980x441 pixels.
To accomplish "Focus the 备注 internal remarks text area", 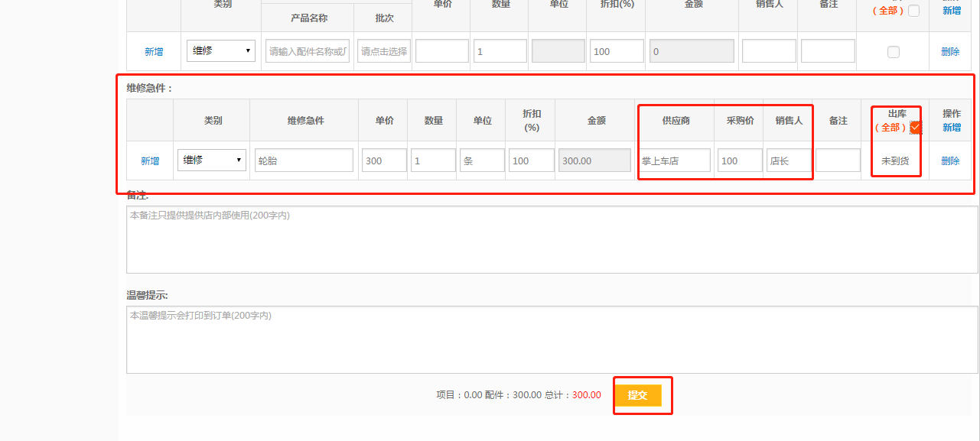I will pos(552,239).
